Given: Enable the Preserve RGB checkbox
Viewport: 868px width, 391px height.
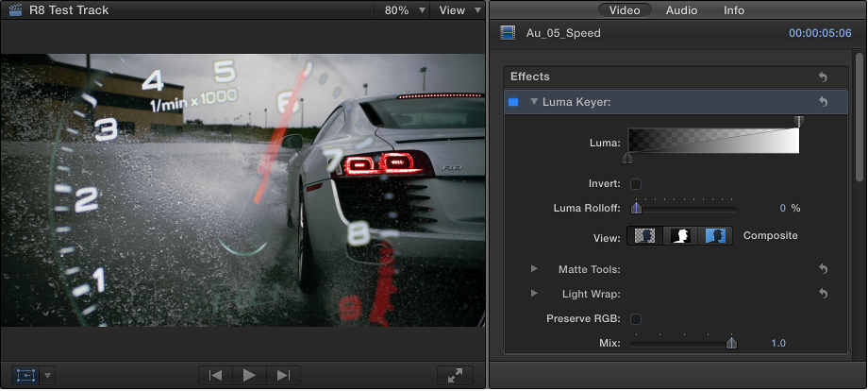Looking at the screenshot, I should click(x=636, y=318).
